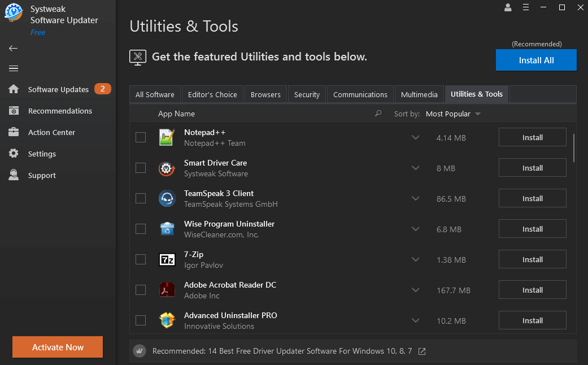This screenshot has height=365, width=588.
Task: Tick the 7-Zip checkbox
Action: point(141,259)
